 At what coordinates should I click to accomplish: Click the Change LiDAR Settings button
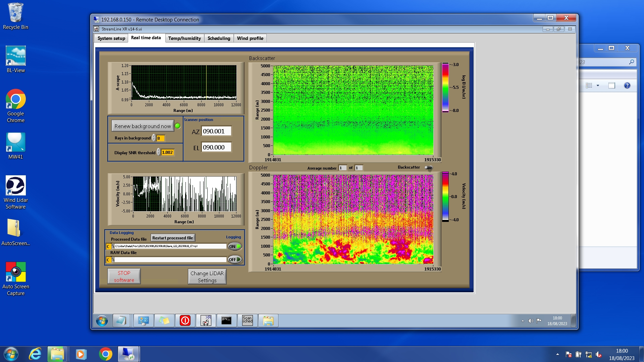pos(207,277)
